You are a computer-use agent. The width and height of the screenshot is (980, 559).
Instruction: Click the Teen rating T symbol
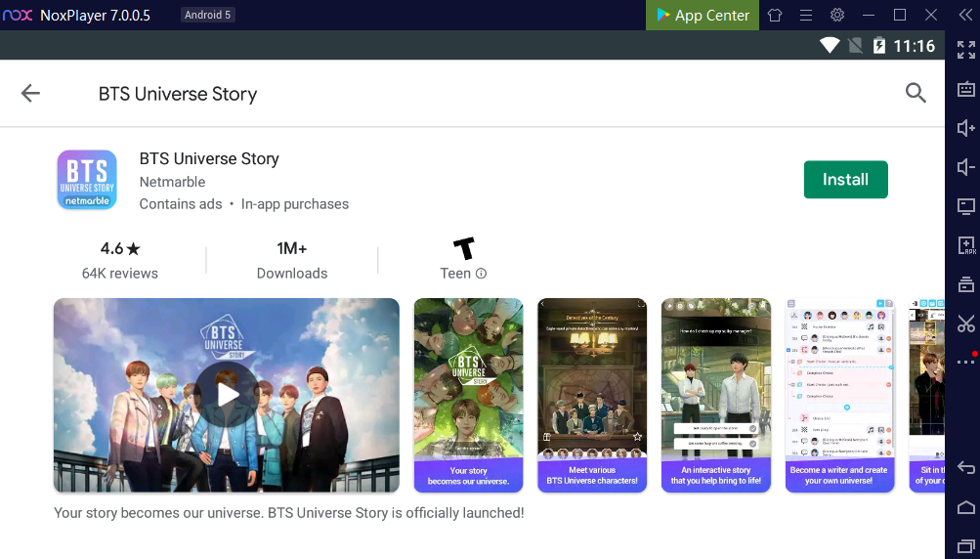(x=464, y=248)
